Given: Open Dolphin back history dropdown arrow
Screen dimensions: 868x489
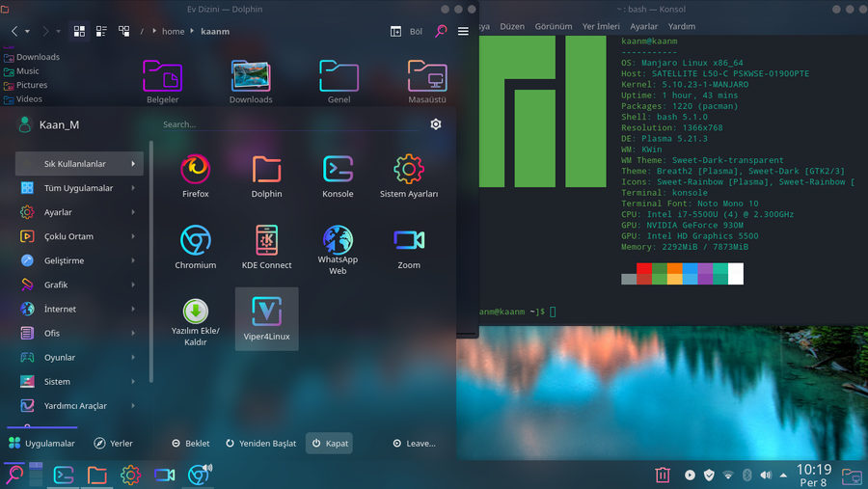Looking at the screenshot, I should pos(27,32).
